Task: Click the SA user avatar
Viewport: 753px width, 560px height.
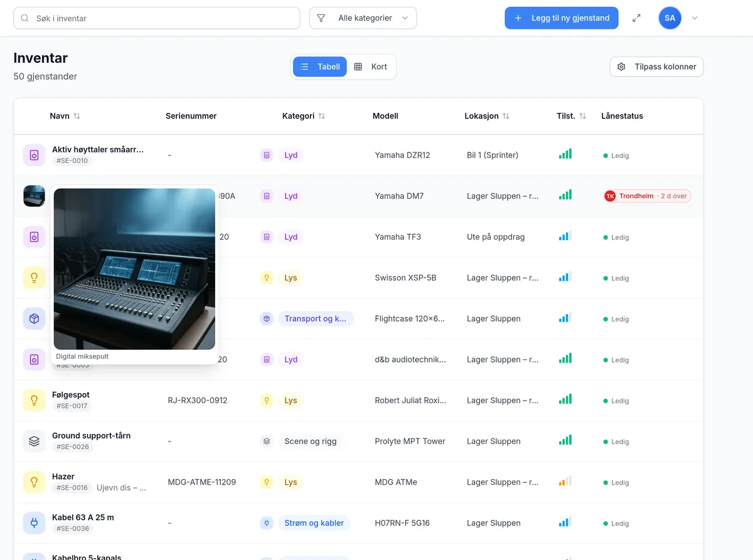Action: [670, 18]
